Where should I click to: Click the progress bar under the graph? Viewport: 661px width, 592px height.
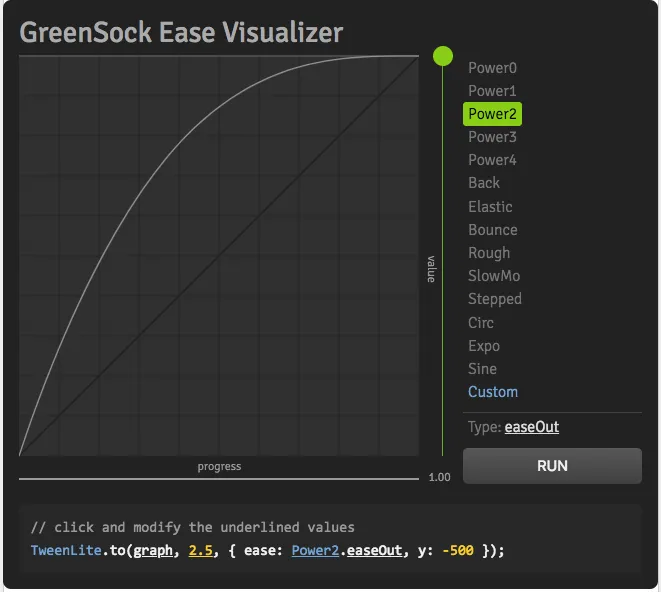219,479
